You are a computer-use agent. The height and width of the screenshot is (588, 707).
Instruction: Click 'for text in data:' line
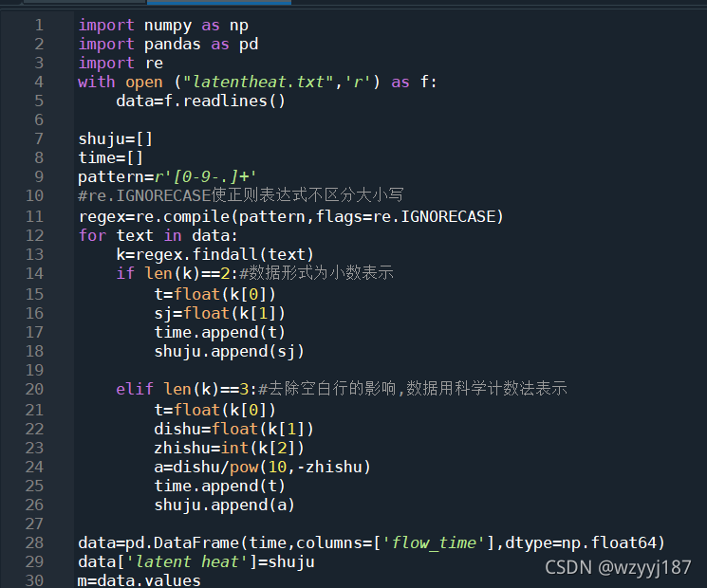click(158, 235)
